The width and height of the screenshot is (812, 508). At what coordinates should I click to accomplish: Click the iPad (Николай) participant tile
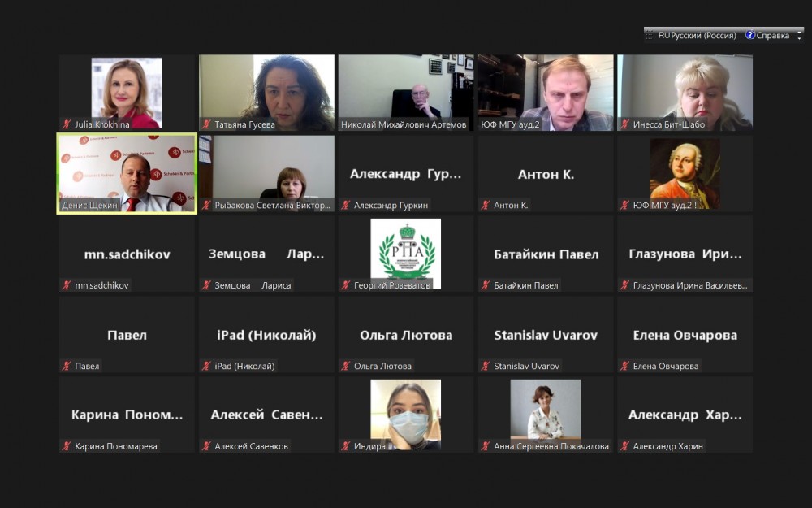266,334
